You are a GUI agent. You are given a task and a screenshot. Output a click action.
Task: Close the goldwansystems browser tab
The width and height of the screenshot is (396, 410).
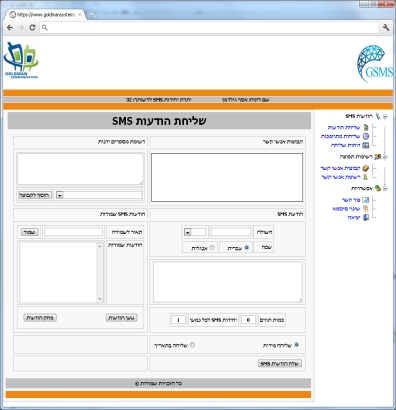79,15
